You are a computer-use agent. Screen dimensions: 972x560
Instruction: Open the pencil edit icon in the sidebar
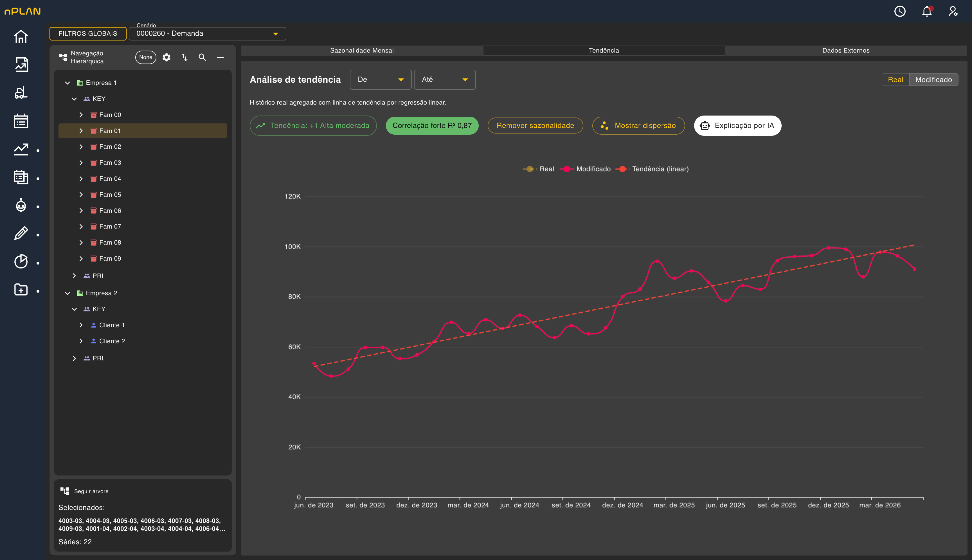pos(21,233)
